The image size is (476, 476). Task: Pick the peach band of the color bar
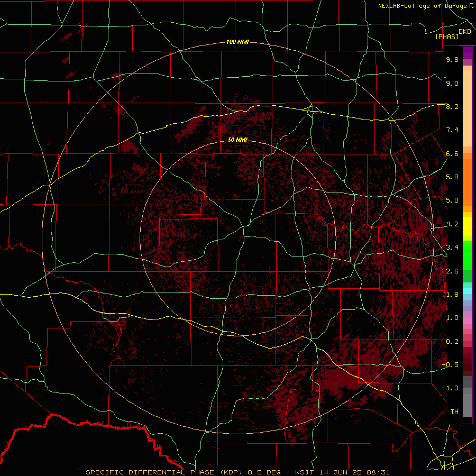467,108
